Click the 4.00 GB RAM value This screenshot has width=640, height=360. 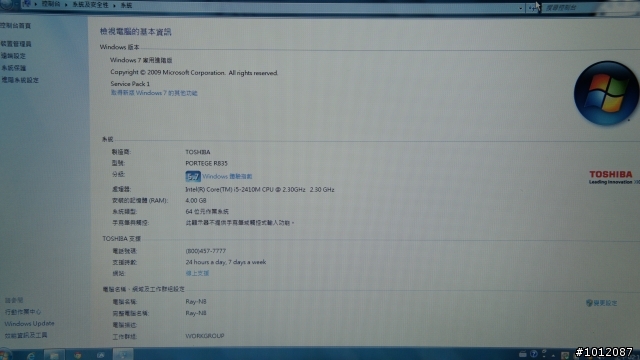point(196,200)
